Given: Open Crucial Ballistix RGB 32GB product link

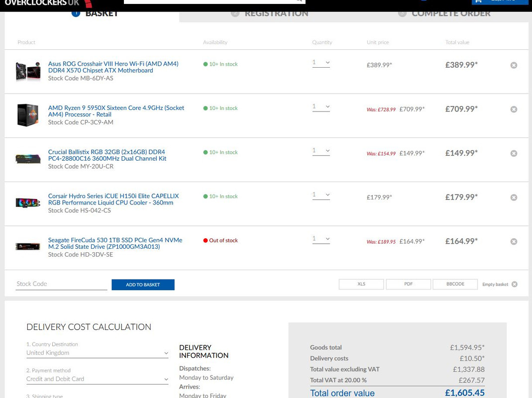Looking at the screenshot, I should pyautogui.click(x=107, y=155).
